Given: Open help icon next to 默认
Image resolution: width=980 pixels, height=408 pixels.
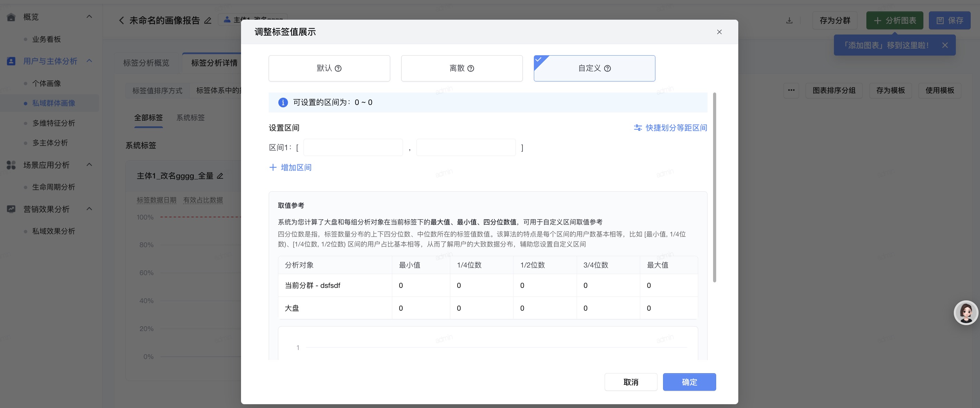Looking at the screenshot, I should click(338, 68).
